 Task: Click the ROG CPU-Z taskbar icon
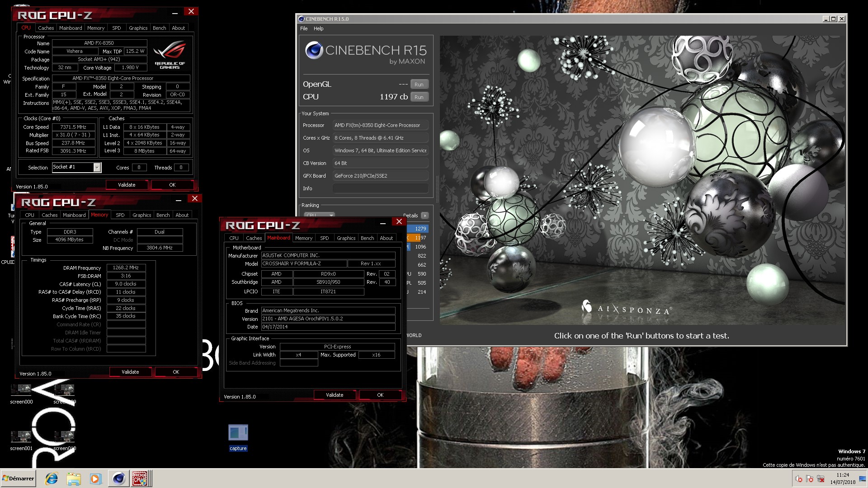tap(140, 479)
